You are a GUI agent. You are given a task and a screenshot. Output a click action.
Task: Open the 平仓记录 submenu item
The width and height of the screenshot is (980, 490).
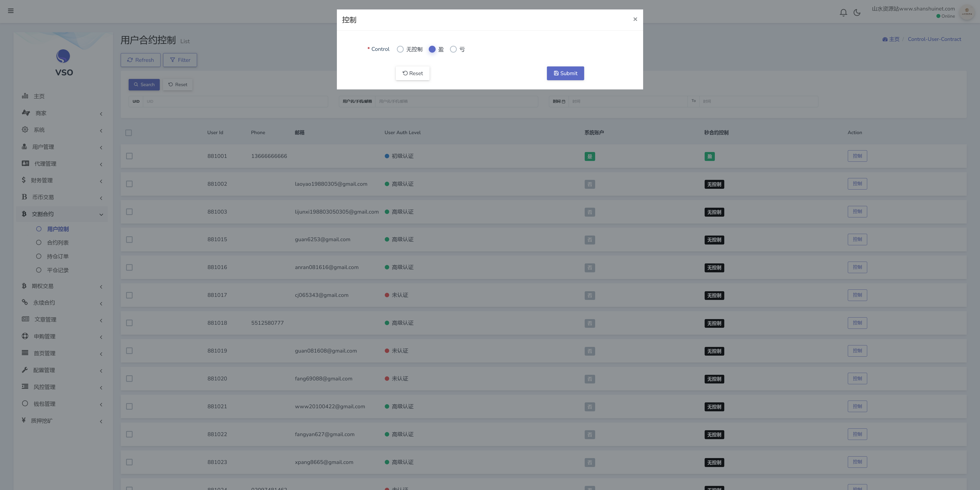(x=57, y=270)
